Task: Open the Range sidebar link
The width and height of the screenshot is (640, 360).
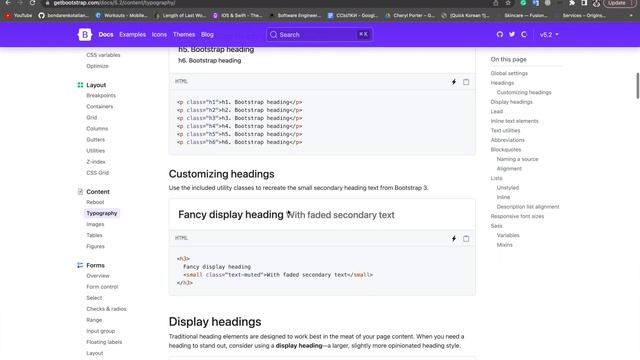Action: tap(94, 320)
